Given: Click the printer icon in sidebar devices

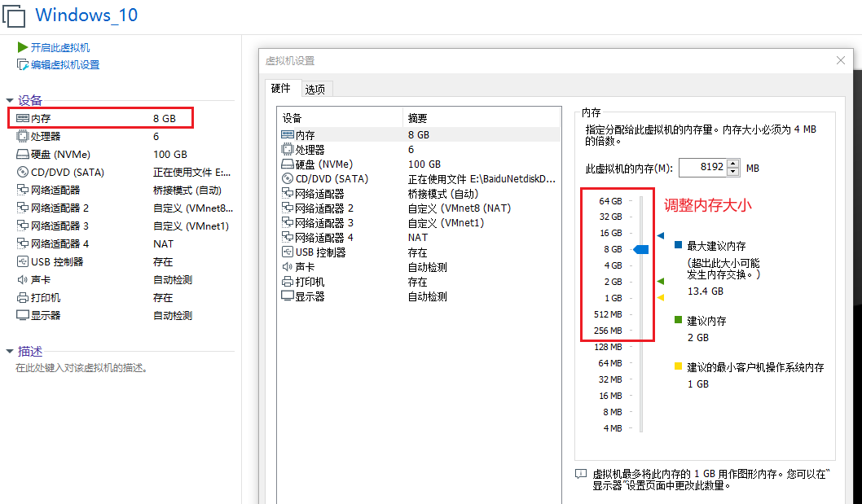Looking at the screenshot, I should point(23,297).
